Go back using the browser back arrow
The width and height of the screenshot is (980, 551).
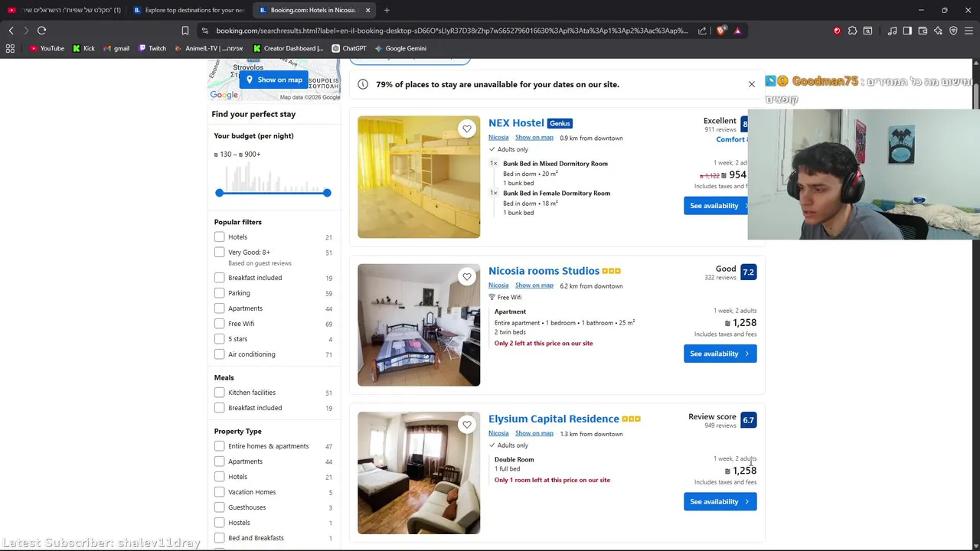(x=11, y=31)
